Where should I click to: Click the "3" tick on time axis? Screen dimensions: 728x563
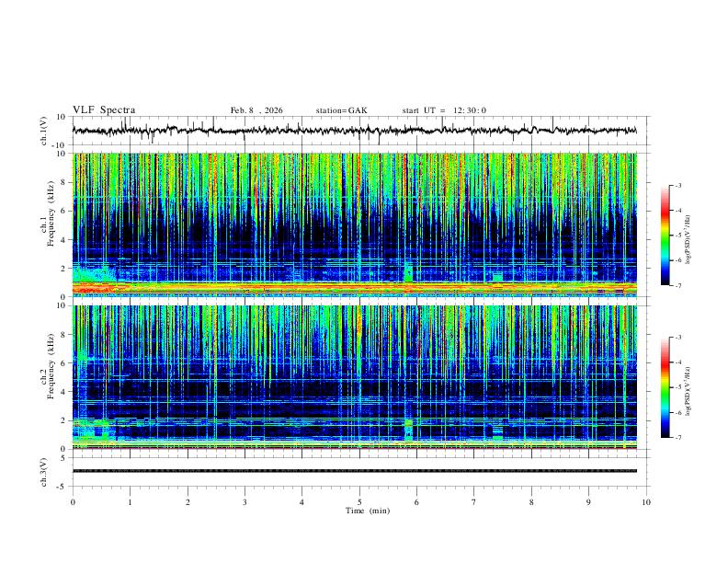tap(245, 502)
